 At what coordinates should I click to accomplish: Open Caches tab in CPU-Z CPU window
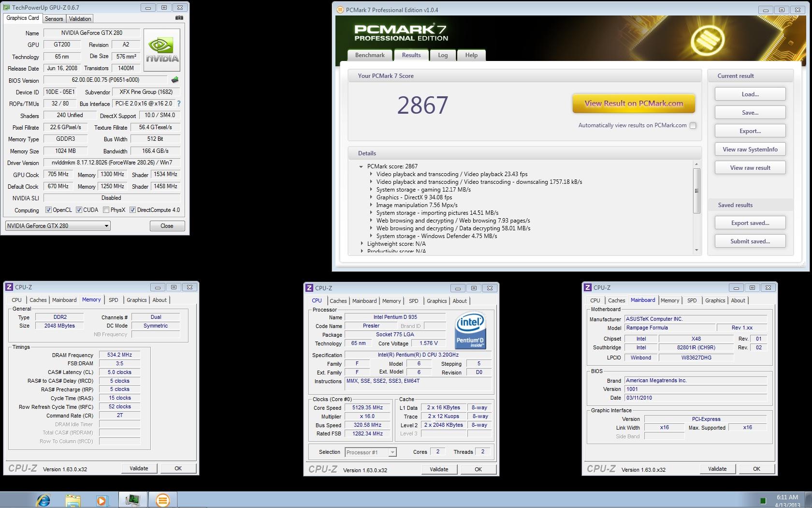pyautogui.click(x=338, y=301)
